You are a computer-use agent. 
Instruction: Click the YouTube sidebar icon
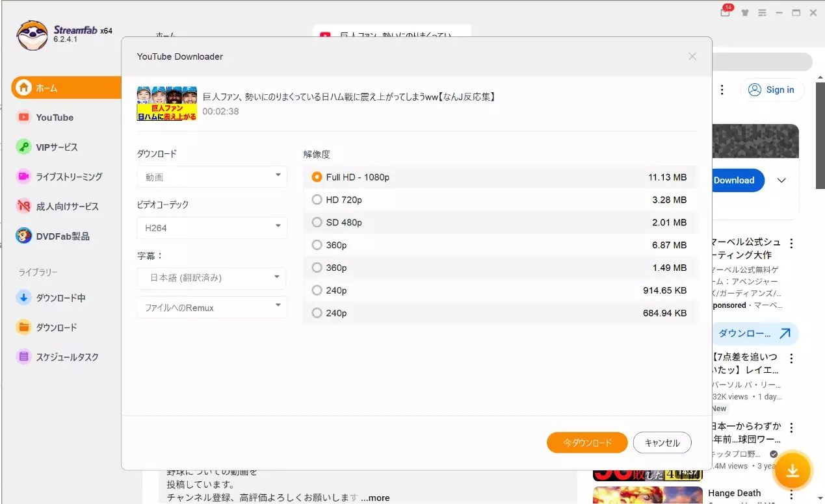click(x=23, y=118)
